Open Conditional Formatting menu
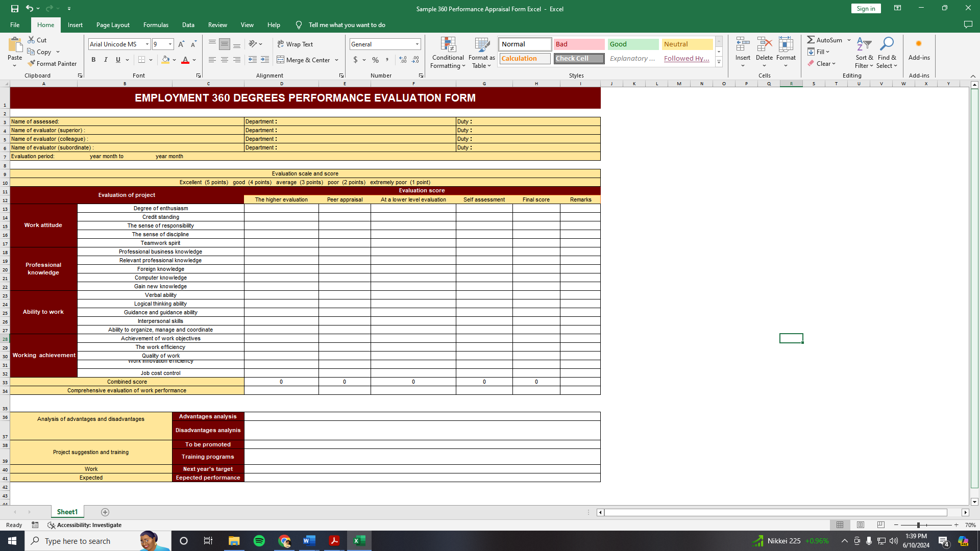This screenshot has width=980, height=551. point(448,53)
